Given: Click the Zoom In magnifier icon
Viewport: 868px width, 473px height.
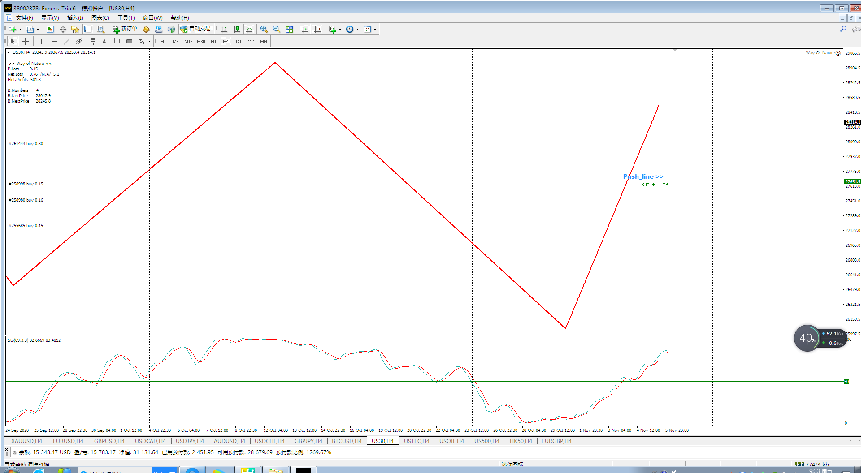Looking at the screenshot, I should tap(264, 29).
